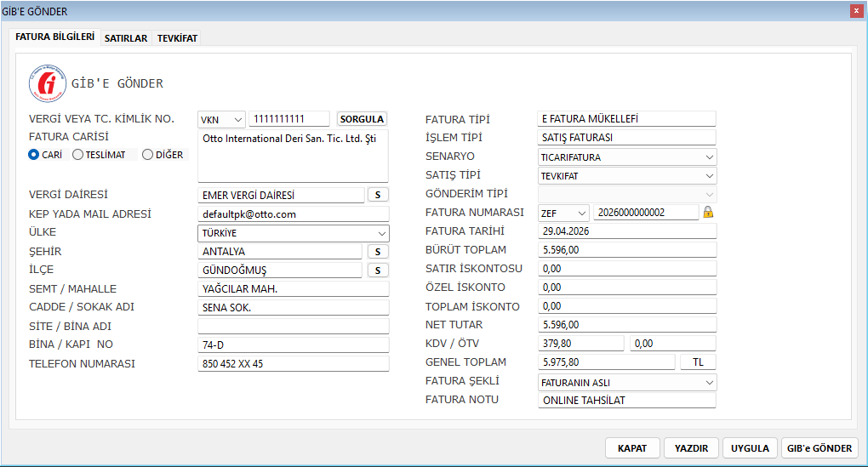
Task: Click the invoice number field 2026000000002
Action: pos(646,213)
